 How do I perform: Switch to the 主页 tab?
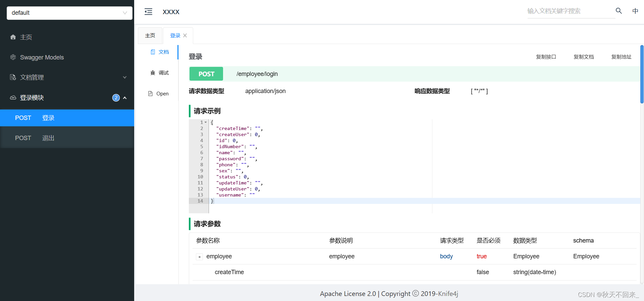150,35
